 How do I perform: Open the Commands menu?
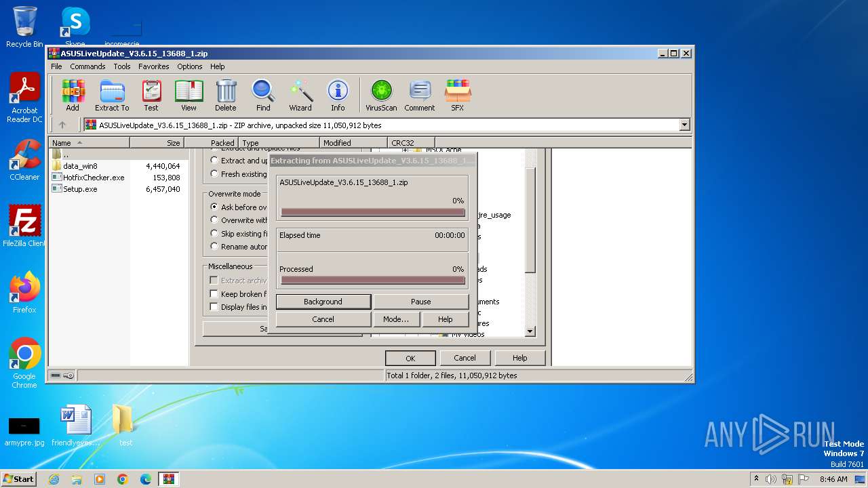point(87,66)
